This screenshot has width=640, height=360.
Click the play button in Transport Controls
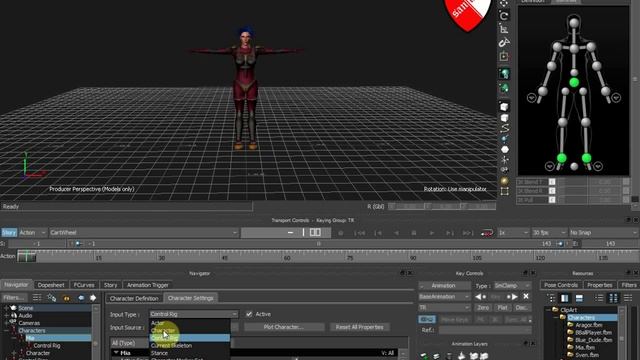pyautogui.click(x=431, y=233)
